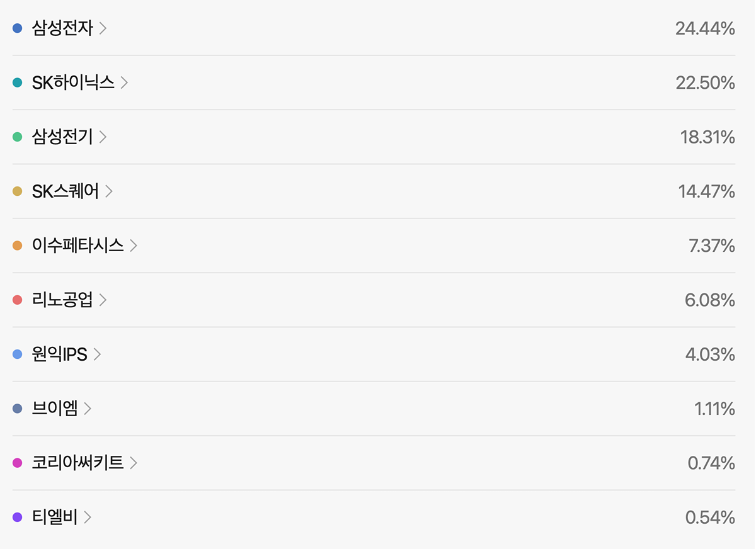Select the green dot for 삼성전기
The height and width of the screenshot is (549, 756).
pos(18,137)
